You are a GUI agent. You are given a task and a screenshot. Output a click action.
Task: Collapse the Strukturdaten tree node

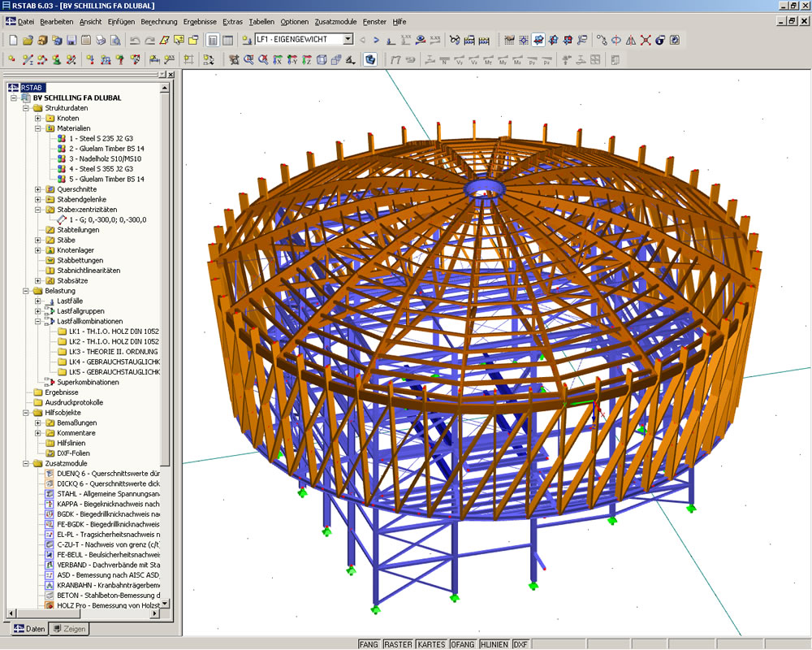(25, 108)
